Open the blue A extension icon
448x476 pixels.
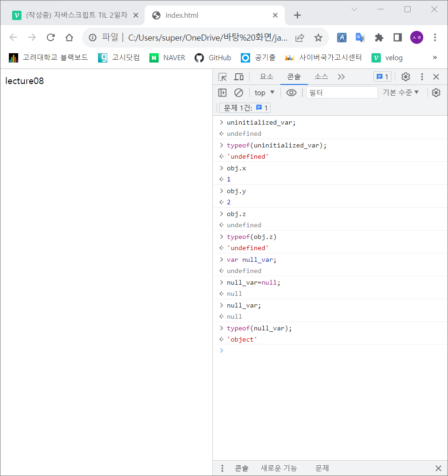pos(342,37)
